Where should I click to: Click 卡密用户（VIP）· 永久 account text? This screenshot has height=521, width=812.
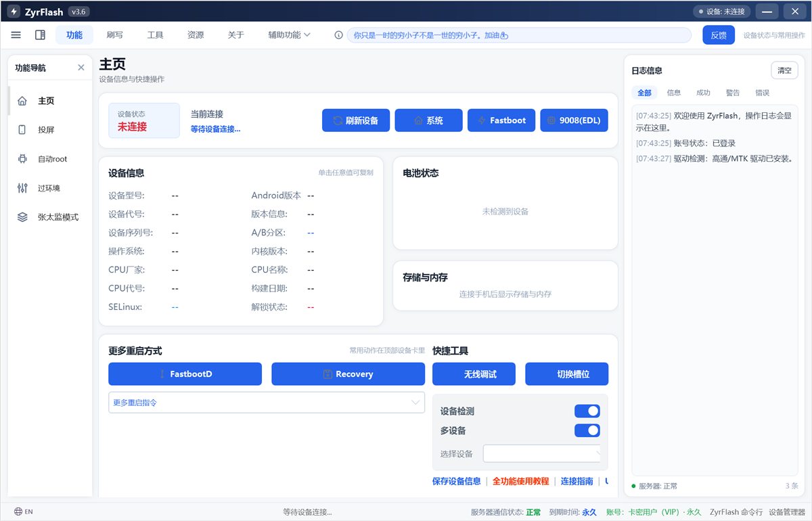point(664,512)
